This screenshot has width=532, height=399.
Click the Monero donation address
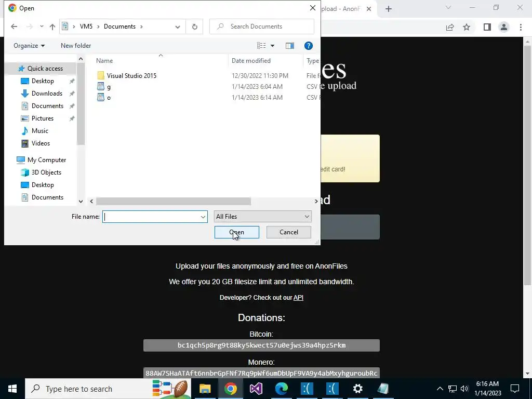[x=261, y=373]
